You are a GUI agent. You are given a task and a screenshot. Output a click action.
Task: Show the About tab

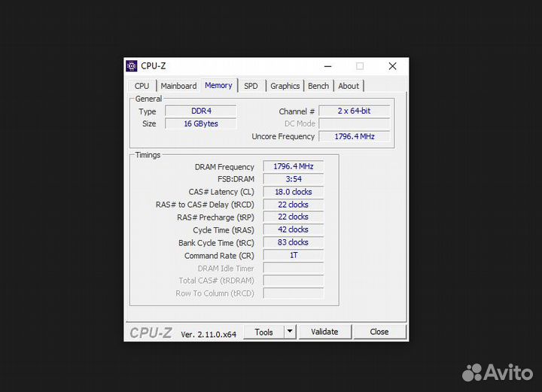coord(349,86)
